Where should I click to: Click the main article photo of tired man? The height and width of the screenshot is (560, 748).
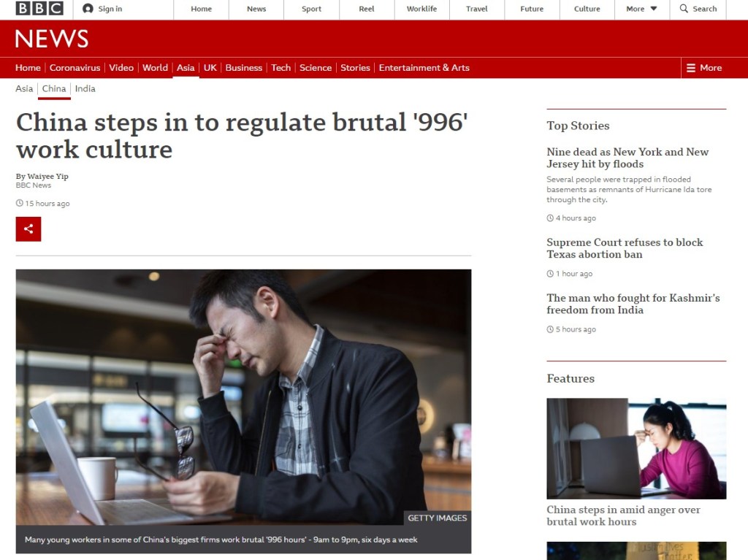[243, 397]
